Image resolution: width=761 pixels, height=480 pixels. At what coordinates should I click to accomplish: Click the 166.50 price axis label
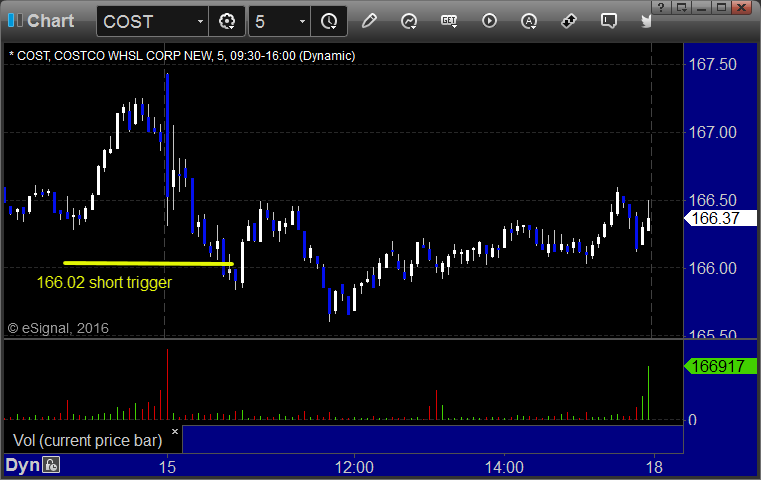[712, 200]
